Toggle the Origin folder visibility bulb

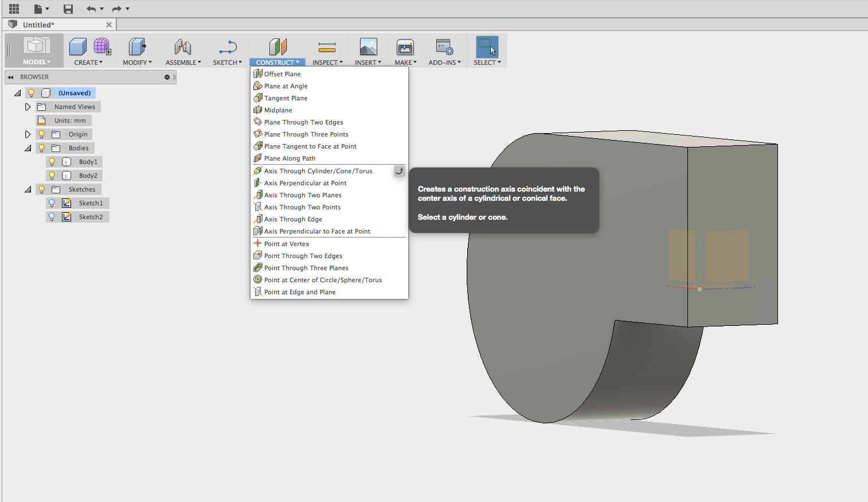click(41, 134)
